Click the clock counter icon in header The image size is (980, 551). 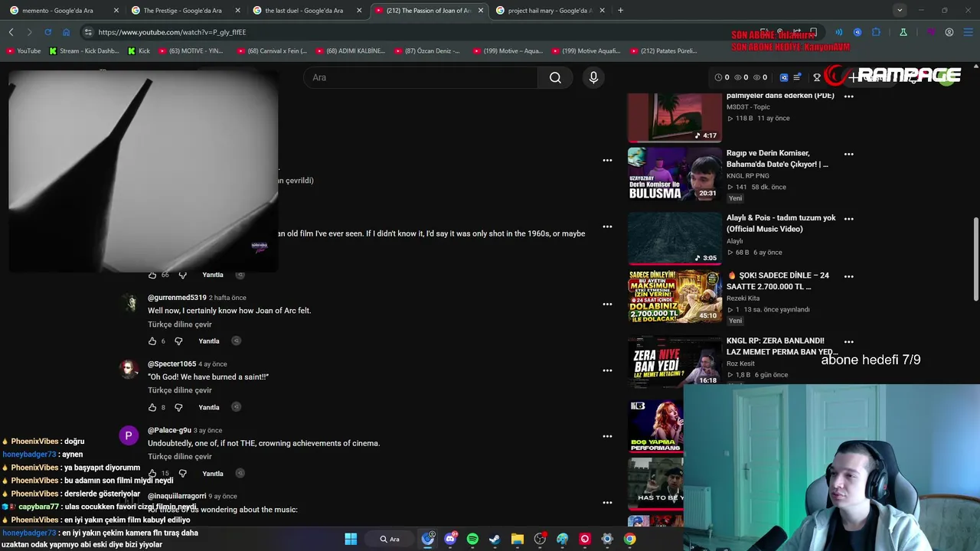coord(718,77)
